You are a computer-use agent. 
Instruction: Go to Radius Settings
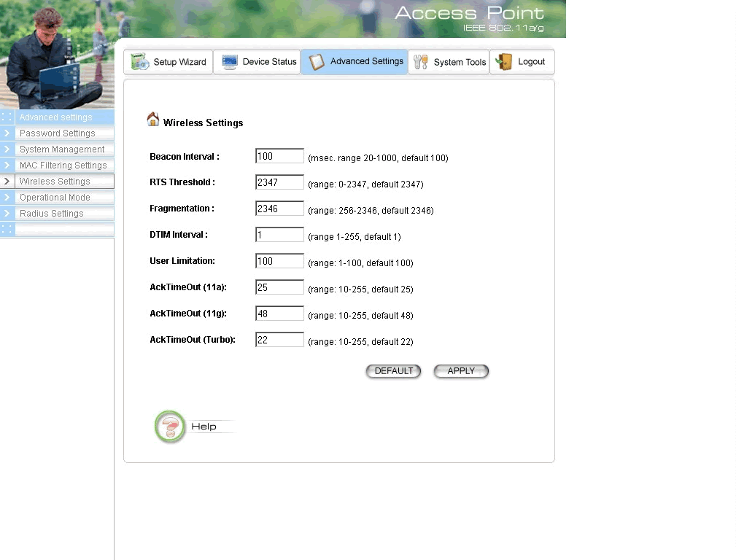click(64, 213)
